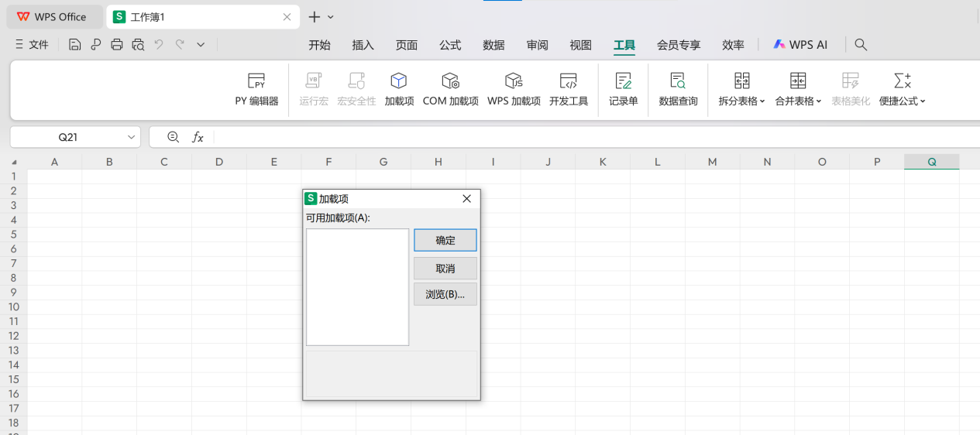Screen dimensions: 980x435
Task: Click the print icon
Action: click(x=117, y=45)
